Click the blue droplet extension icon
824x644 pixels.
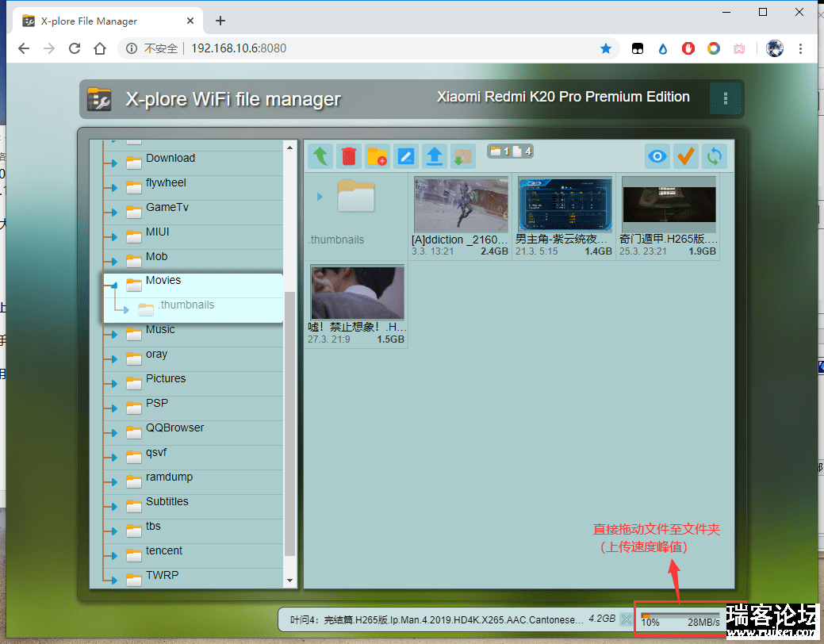[x=663, y=49]
